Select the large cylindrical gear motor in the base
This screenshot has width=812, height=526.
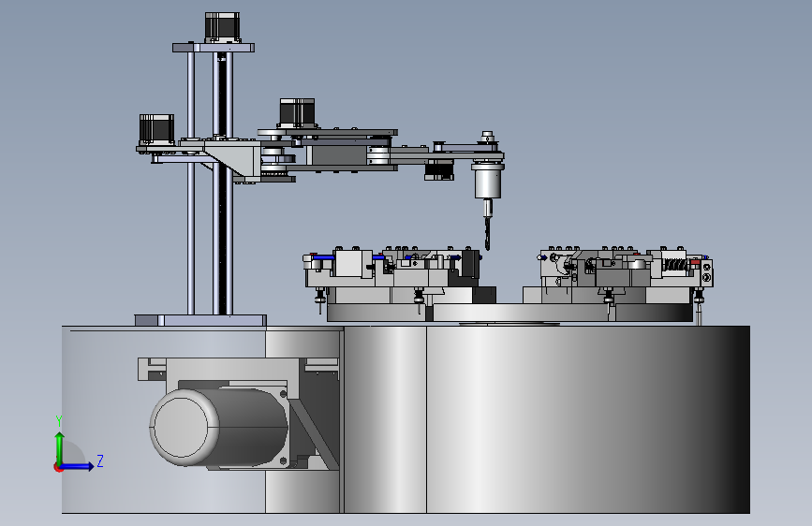(x=219, y=427)
